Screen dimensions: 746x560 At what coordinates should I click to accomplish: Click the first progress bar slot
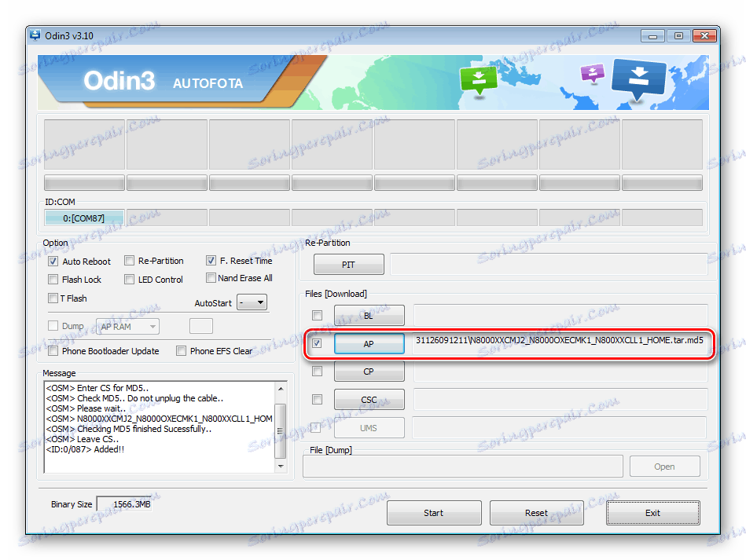(84, 182)
